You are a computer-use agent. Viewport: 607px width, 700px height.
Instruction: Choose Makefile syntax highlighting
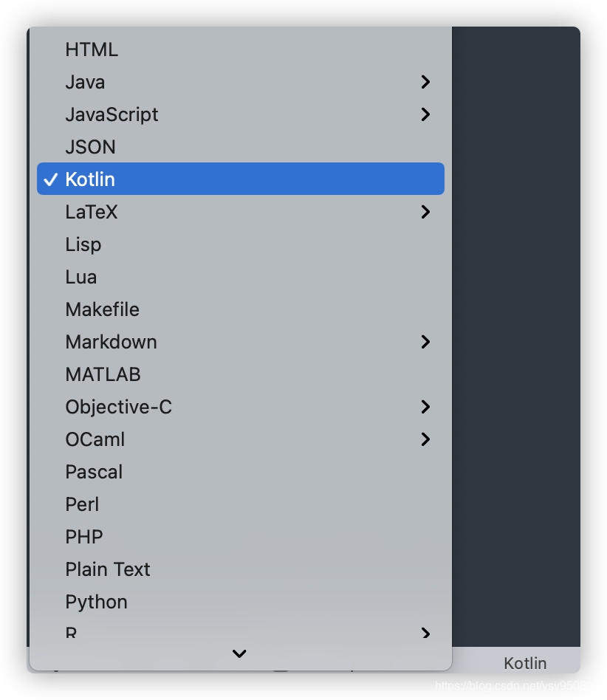click(102, 309)
